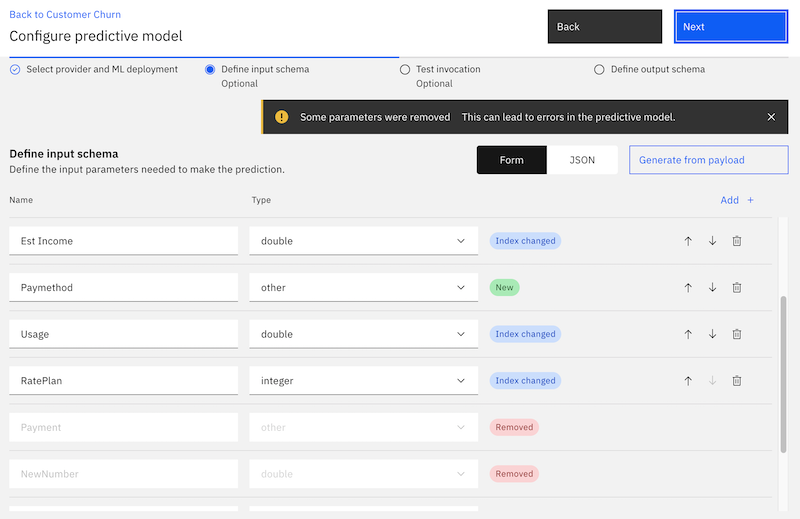This screenshot has width=800, height=519.
Task: Click the Define input schema heading
Action: click(64, 154)
